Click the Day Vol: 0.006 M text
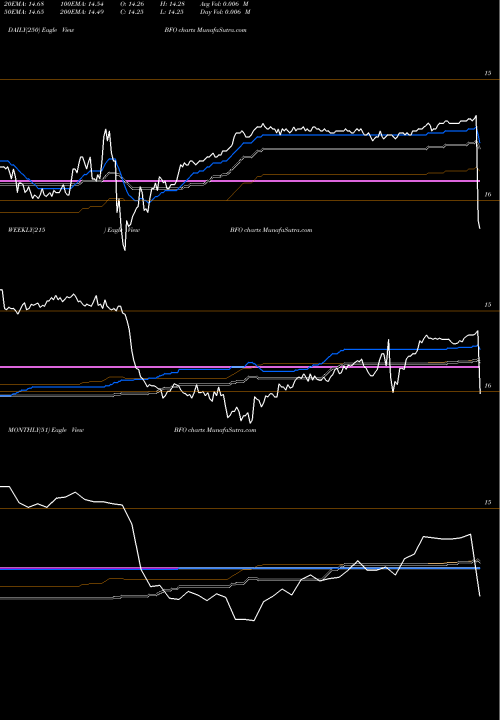The image size is (500, 720). point(225,12)
